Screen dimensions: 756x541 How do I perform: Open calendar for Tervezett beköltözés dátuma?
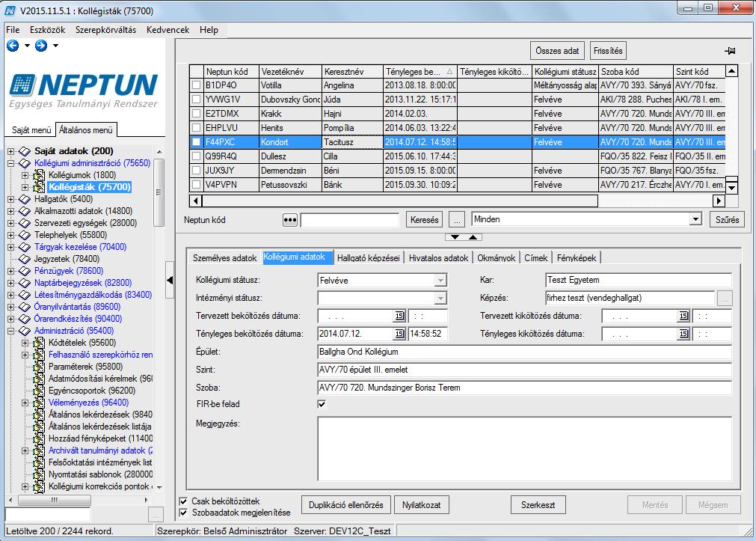pyautogui.click(x=399, y=316)
